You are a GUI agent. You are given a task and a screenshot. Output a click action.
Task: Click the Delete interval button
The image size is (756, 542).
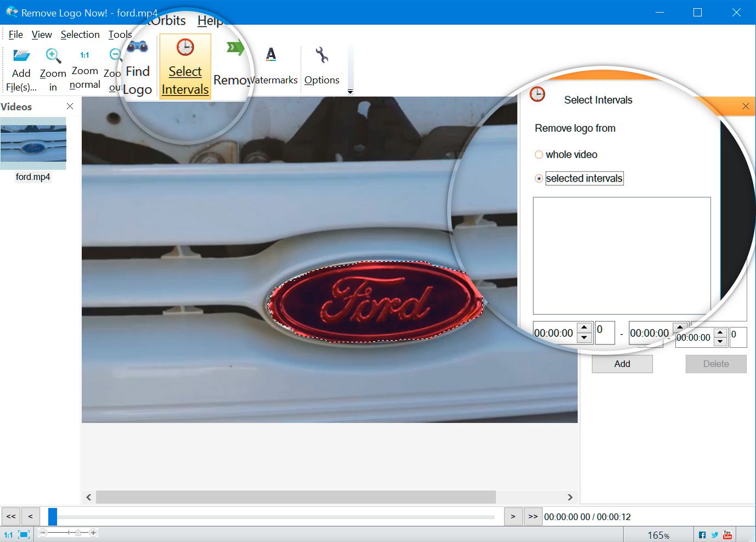point(716,364)
